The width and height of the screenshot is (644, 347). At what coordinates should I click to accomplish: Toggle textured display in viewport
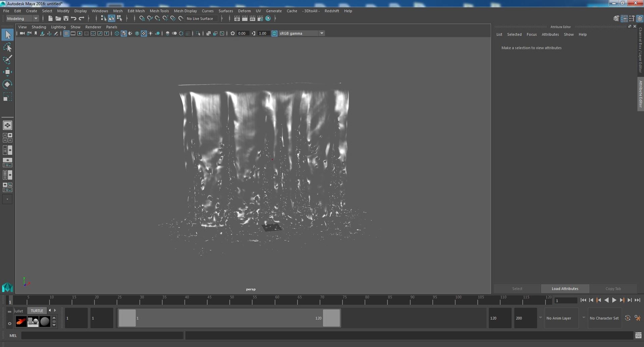[144, 34]
